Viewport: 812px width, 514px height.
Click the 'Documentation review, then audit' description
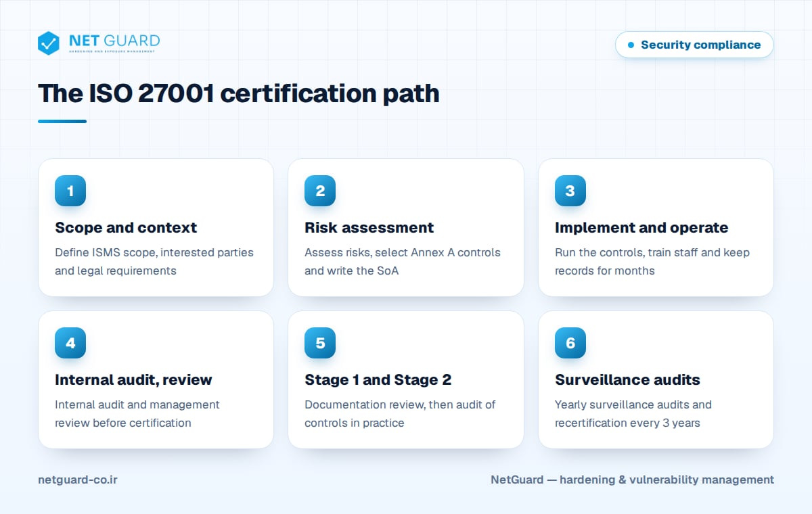click(x=400, y=413)
